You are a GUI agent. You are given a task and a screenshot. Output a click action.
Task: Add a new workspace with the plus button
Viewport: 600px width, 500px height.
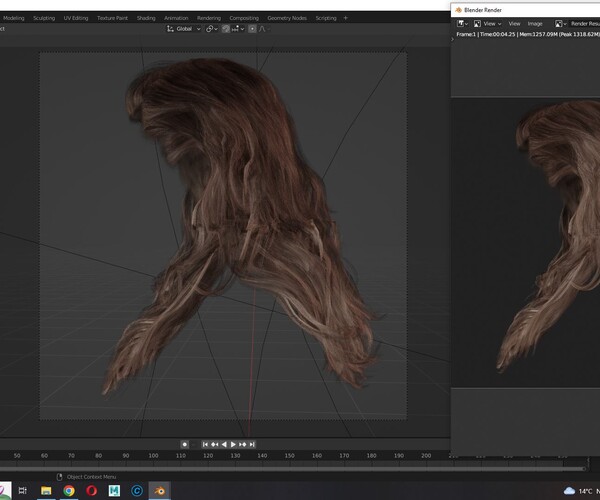(346, 18)
